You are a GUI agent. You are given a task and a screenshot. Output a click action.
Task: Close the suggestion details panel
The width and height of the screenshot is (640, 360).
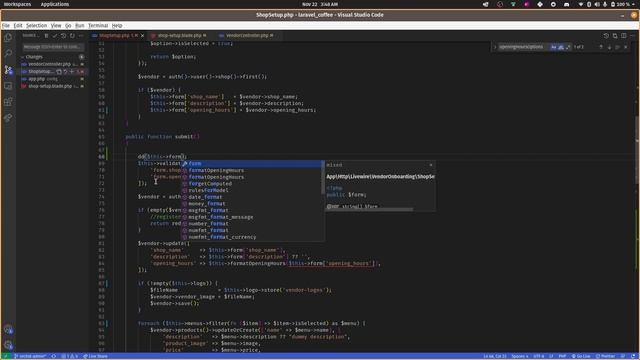431,165
